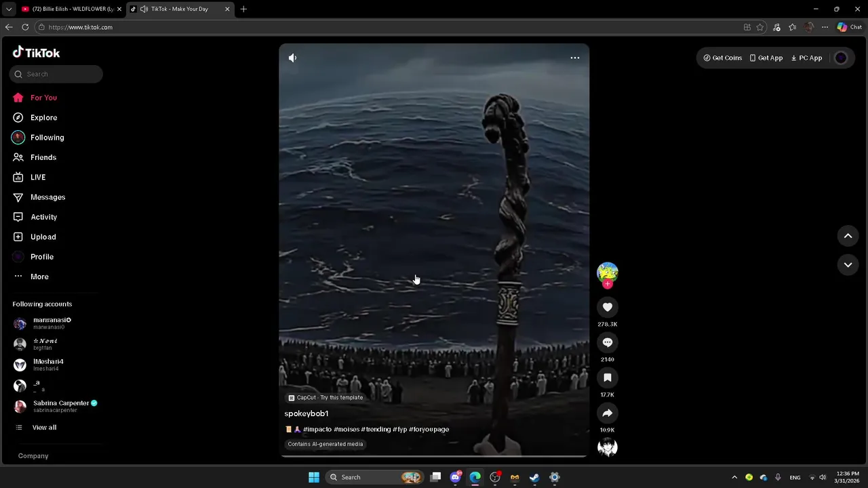Like the video with the heart icon

point(608,307)
